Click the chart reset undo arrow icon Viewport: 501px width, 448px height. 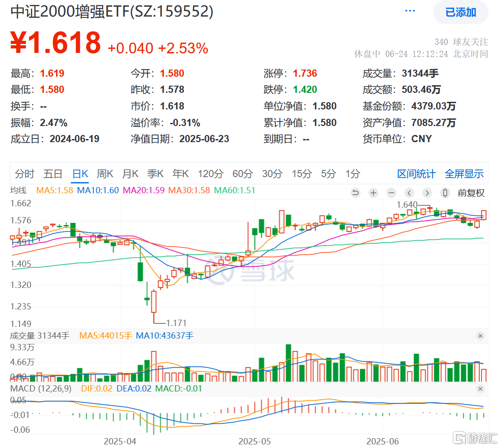point(355,193)
